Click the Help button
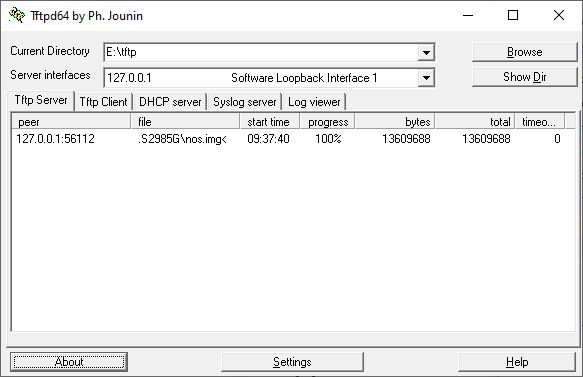This screenshot has height=377, width=583. pyautogui.click(x=517, y=362)
